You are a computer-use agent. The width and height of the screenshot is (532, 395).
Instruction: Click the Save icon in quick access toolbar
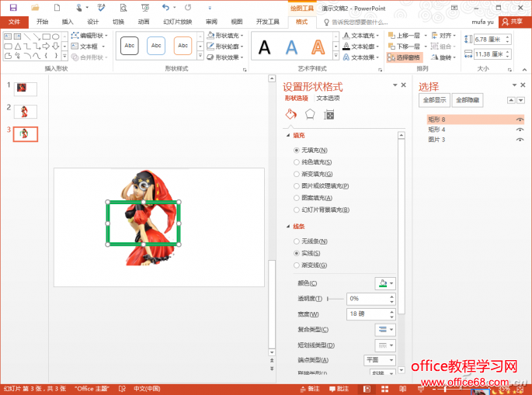(x=13, y=8)
